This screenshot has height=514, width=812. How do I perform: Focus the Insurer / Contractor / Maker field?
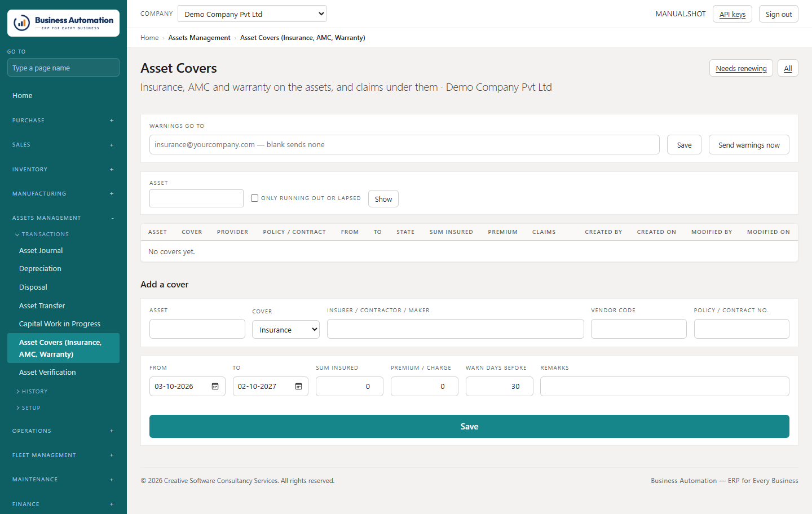456,329
